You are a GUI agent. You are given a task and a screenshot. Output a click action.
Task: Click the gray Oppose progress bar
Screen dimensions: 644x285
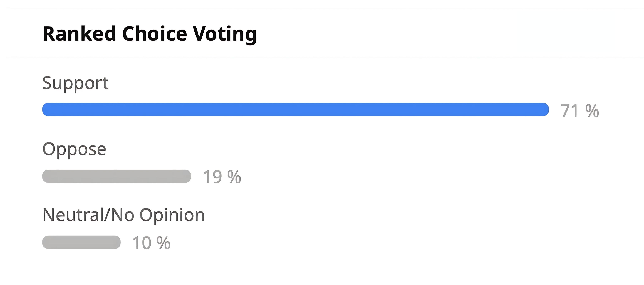[x=117, y=176]
